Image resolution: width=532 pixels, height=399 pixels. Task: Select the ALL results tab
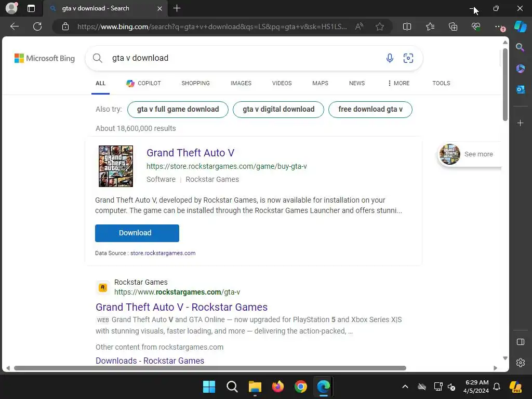tap(100, 83)
